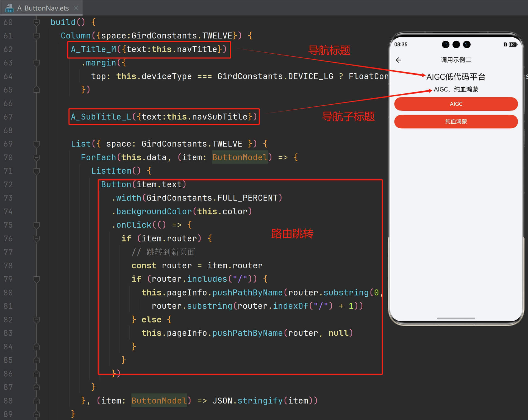Collapse the List block at line 69
The height and width of the screenshot is (420, 528).
pos(37,144)
